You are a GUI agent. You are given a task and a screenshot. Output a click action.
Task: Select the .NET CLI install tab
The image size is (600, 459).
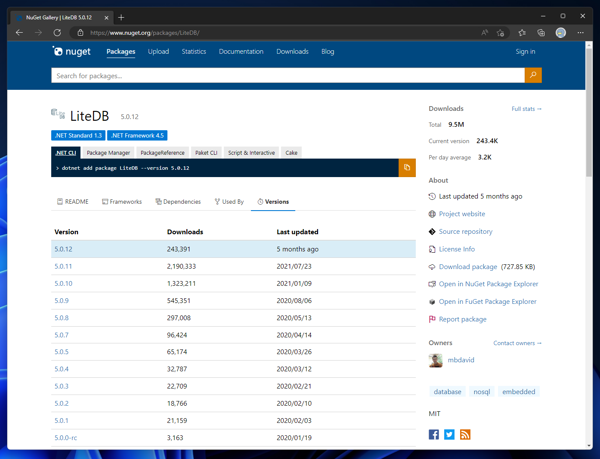click(66, 153)
